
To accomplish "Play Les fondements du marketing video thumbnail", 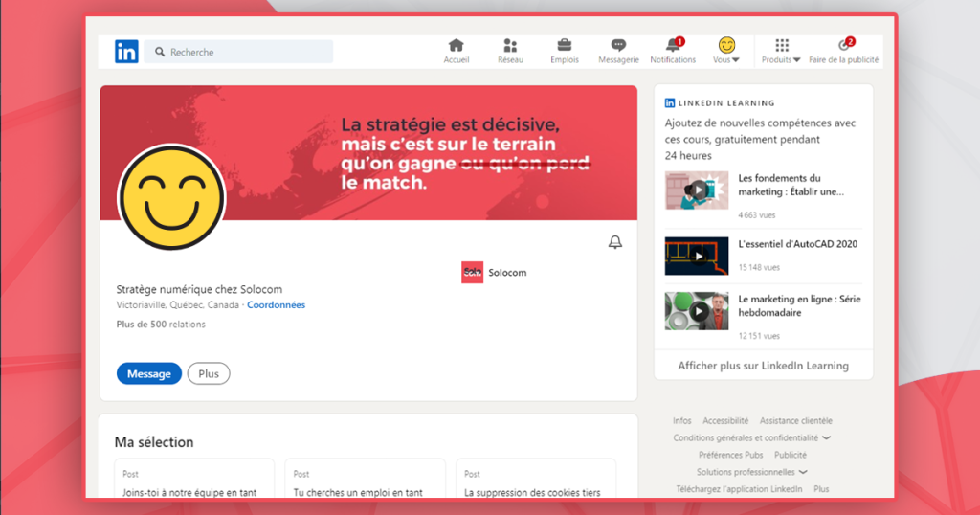I will (697, 190).
